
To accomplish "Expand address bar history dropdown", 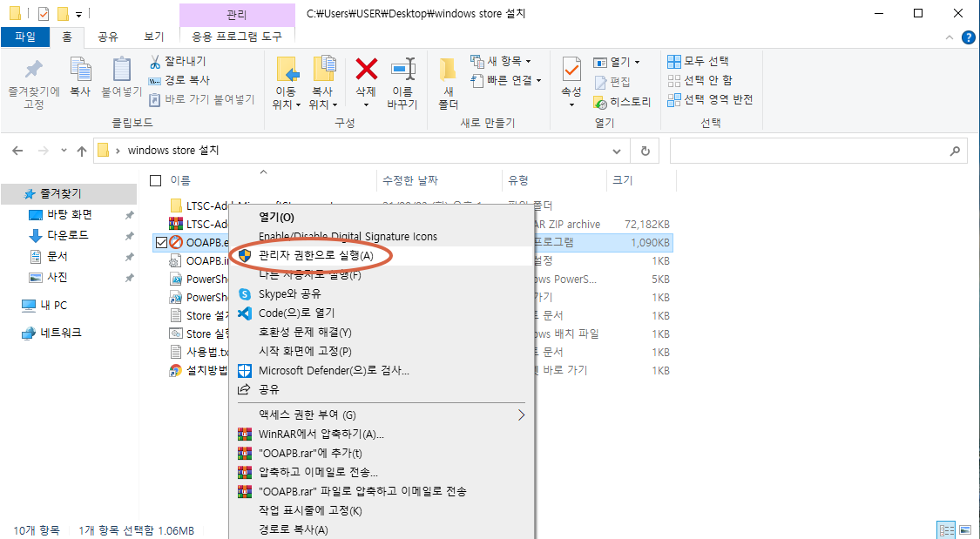I will 617,152.
